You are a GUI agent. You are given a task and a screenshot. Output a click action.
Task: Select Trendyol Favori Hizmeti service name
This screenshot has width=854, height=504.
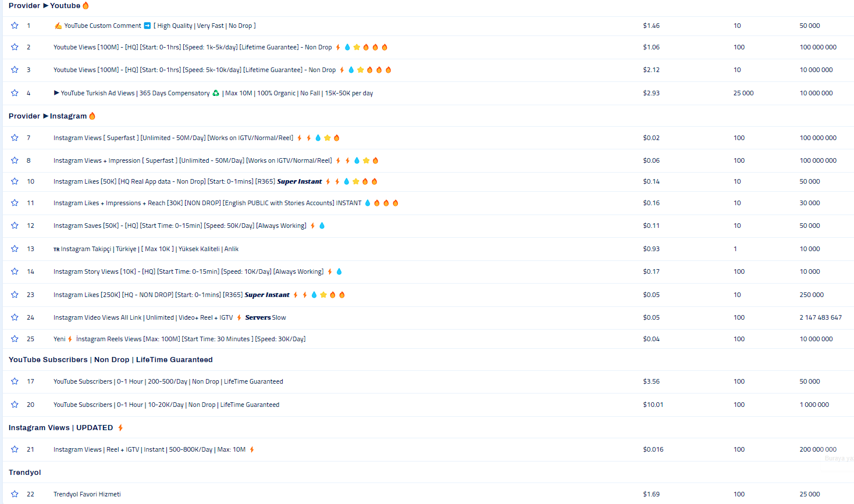(87, 494)
